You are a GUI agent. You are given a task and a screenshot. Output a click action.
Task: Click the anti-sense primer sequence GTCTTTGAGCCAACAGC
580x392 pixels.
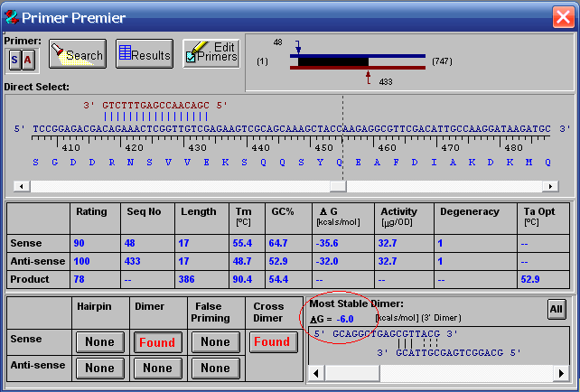pos(155,106)
